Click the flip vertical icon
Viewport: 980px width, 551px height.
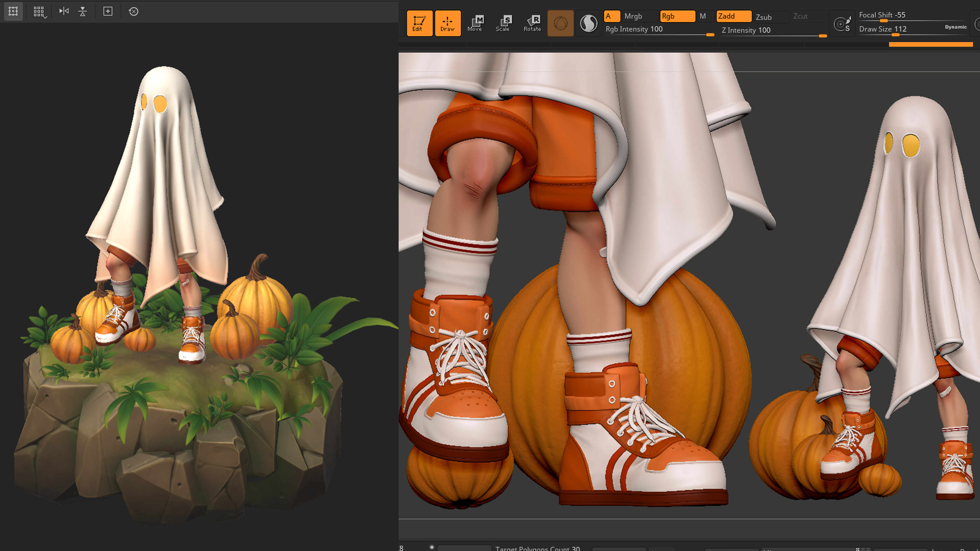click(82, 11)
